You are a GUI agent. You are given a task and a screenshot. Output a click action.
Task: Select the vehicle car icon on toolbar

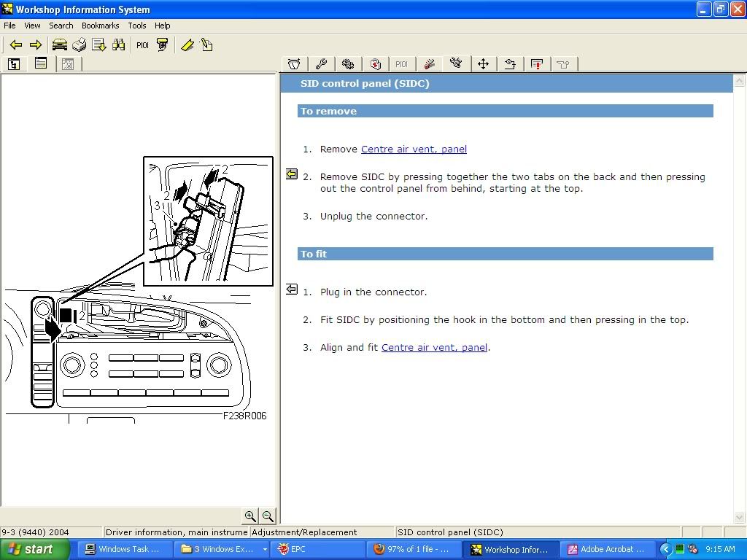58,44
